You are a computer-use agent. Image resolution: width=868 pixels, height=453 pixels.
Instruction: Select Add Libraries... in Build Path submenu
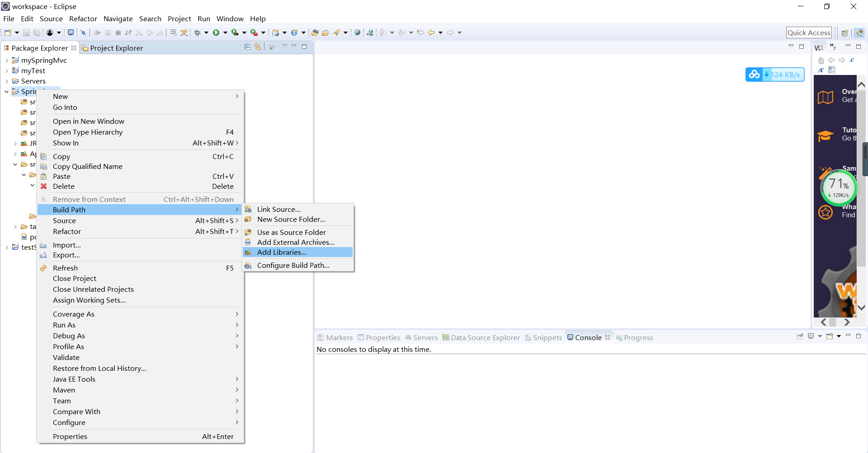click(298, 252)
